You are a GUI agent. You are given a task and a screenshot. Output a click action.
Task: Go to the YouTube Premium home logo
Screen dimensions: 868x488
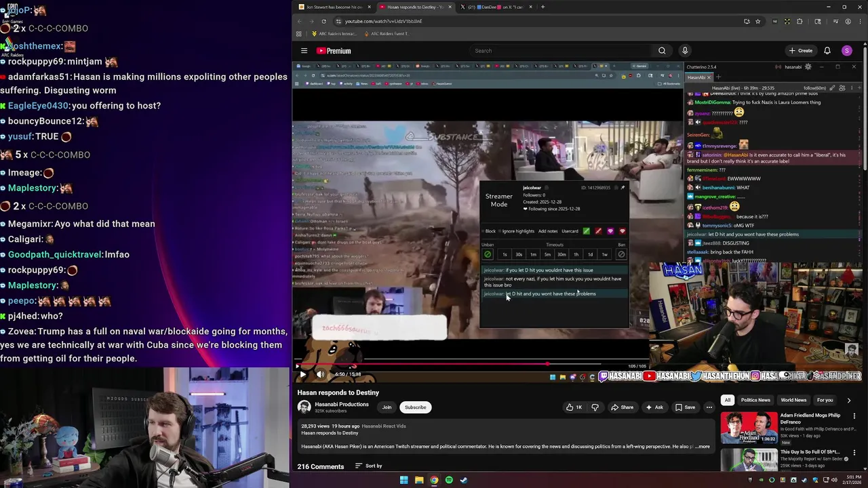point(334,51)
